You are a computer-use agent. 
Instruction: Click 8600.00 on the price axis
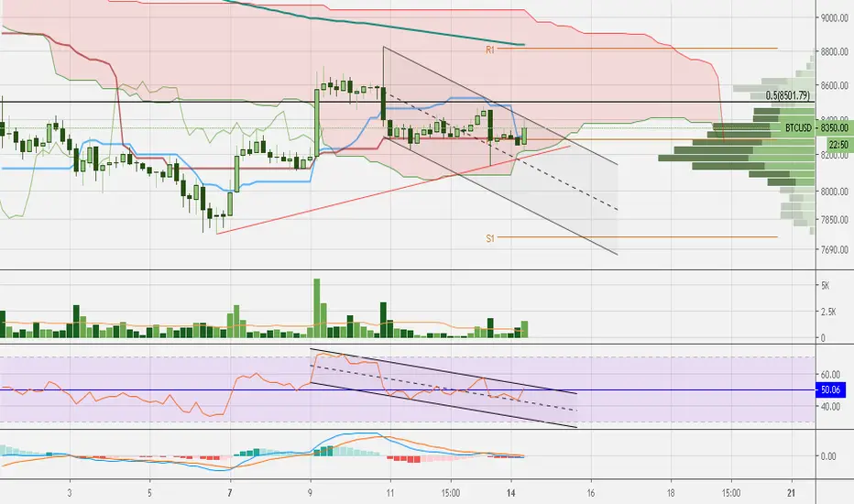coord(835,85)
